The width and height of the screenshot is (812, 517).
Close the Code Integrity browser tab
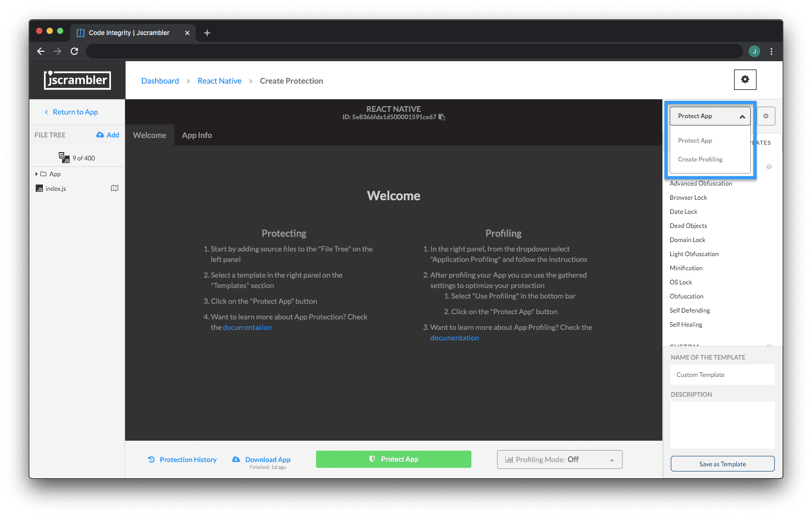tap(187, 33)
